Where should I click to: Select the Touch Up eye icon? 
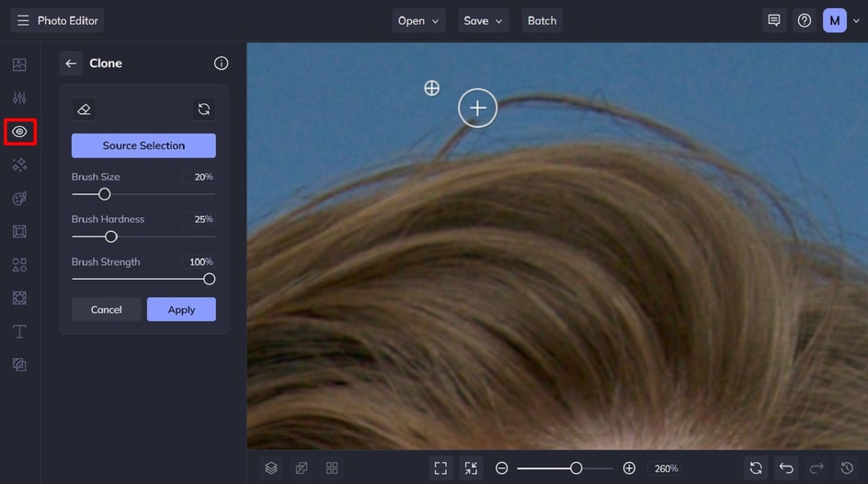tap(20, 132)
